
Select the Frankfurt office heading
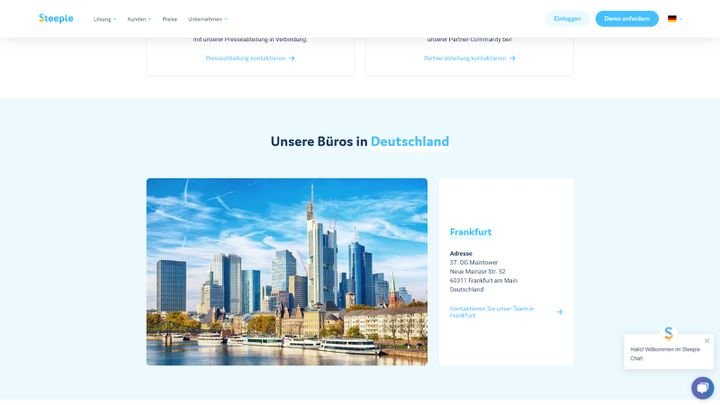point(470,232)
